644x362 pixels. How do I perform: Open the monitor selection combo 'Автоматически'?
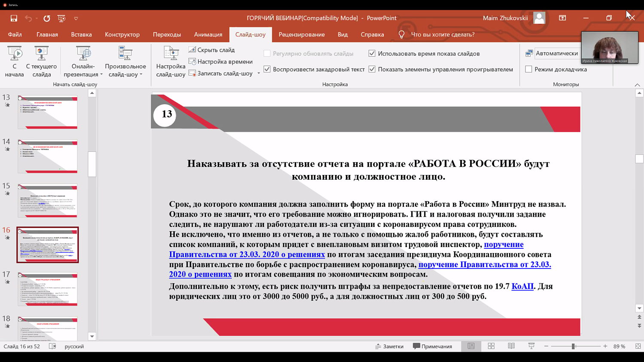click(x=556, y=53)
